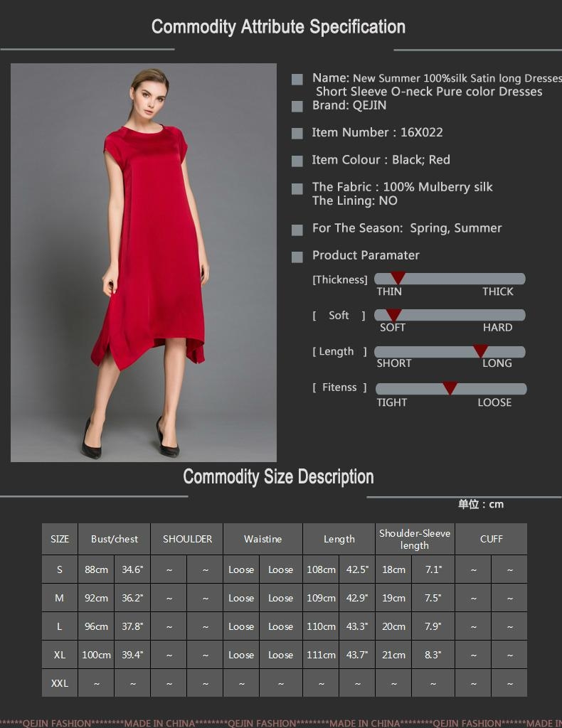Select the SIZE column header
The height and width of the screenshot is (728, 562).
click(60, 539)
